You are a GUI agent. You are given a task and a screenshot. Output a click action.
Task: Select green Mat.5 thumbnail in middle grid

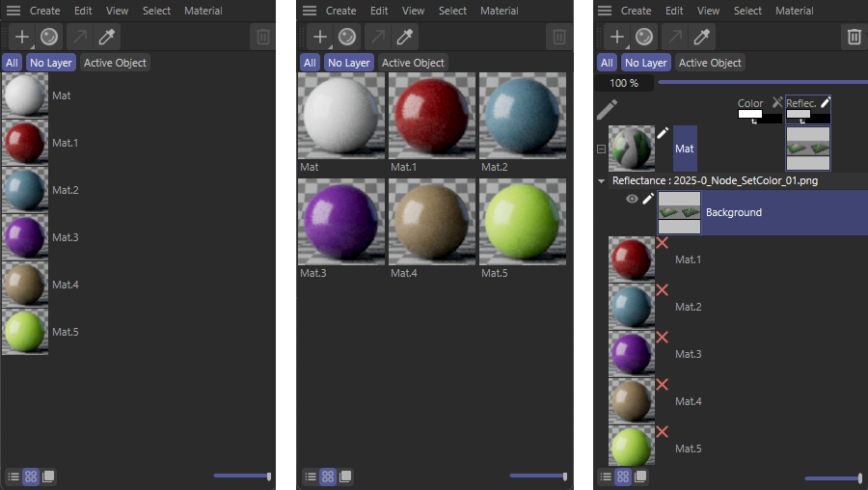[x=523, y=222]
